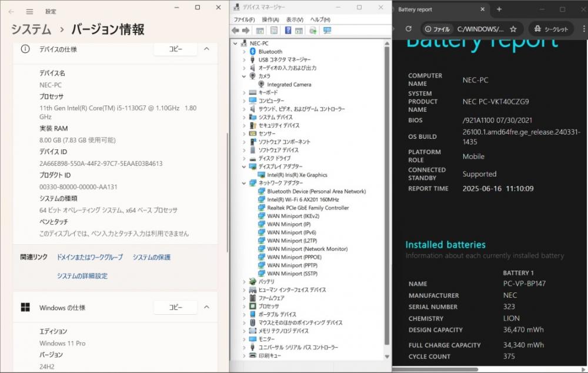Expand the Bluetooth category in Device Manager

(244, 51)
